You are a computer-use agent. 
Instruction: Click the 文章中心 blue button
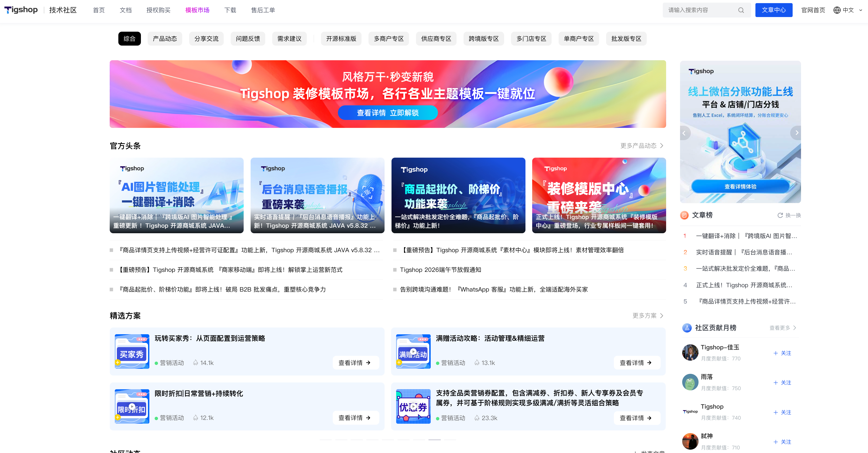click(774, 10)
